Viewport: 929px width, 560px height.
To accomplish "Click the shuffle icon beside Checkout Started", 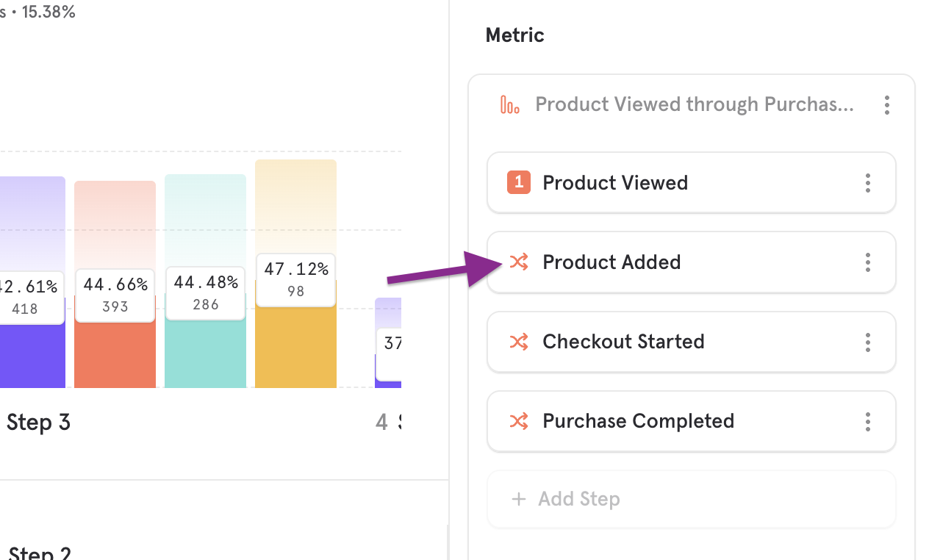I will (x=519, y=342).
